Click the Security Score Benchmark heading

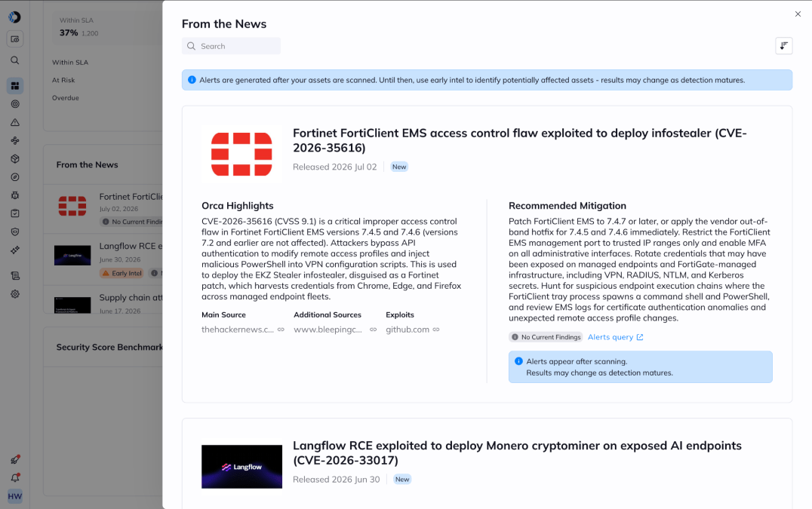[x=109, y=347]
